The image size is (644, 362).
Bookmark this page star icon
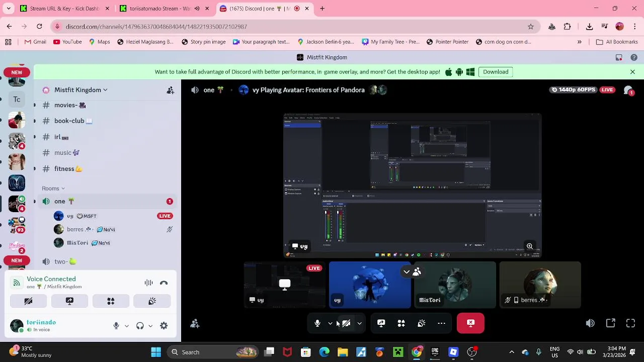click(x=530, y=27)
